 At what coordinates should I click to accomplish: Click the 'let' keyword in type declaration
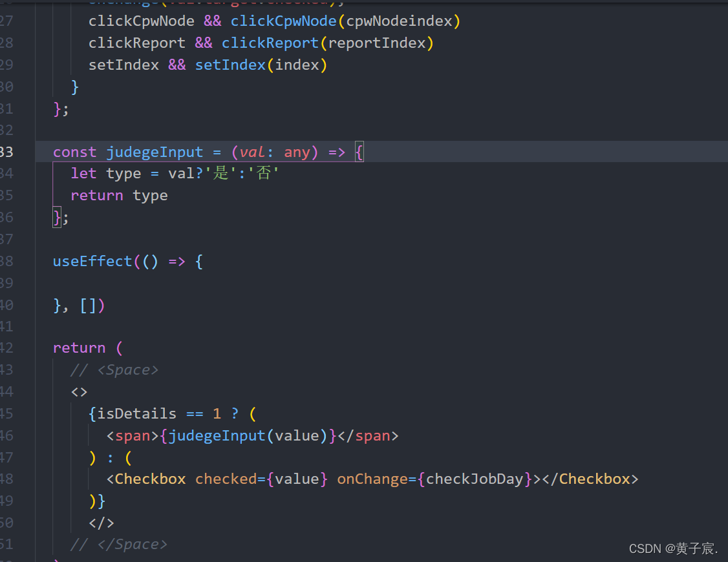pyautogui.click(x=83, y=173)
